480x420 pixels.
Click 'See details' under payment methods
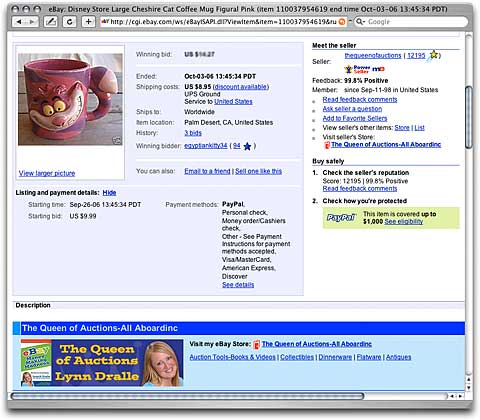[x=238, y=285]
